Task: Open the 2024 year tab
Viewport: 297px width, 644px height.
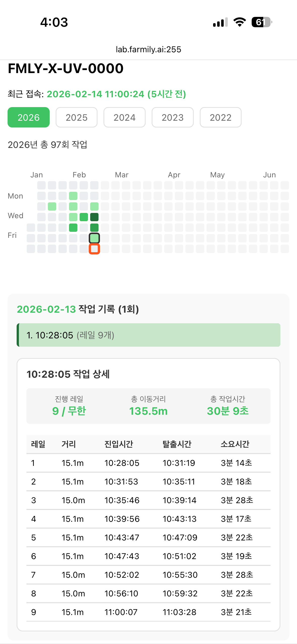Action: click(124, 117)
